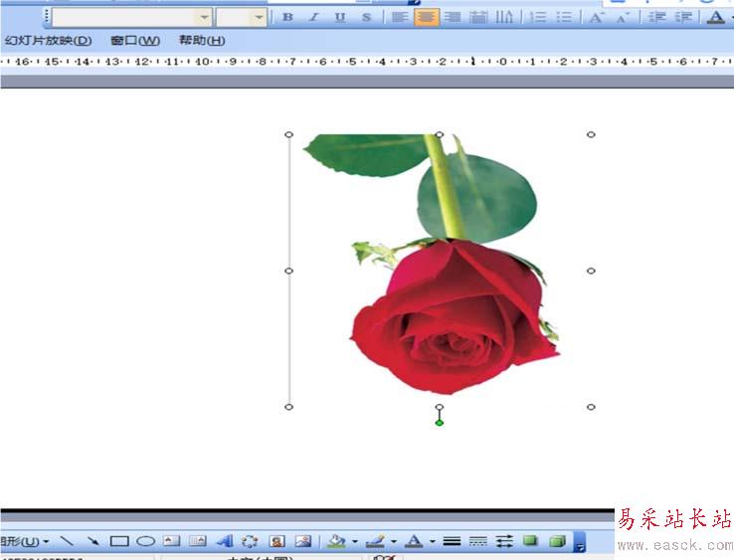Apply the line color (brush)

click(x=375, y=542)
